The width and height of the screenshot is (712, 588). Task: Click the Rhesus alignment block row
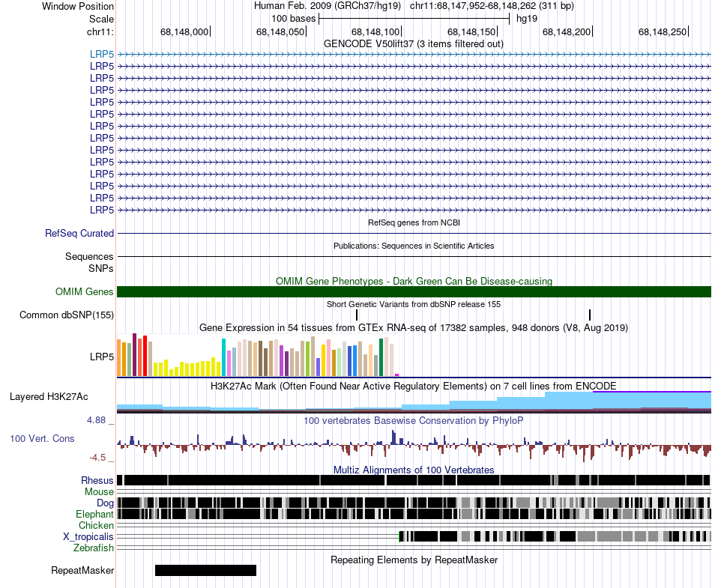pyautogui.click(x=414, y=480)
